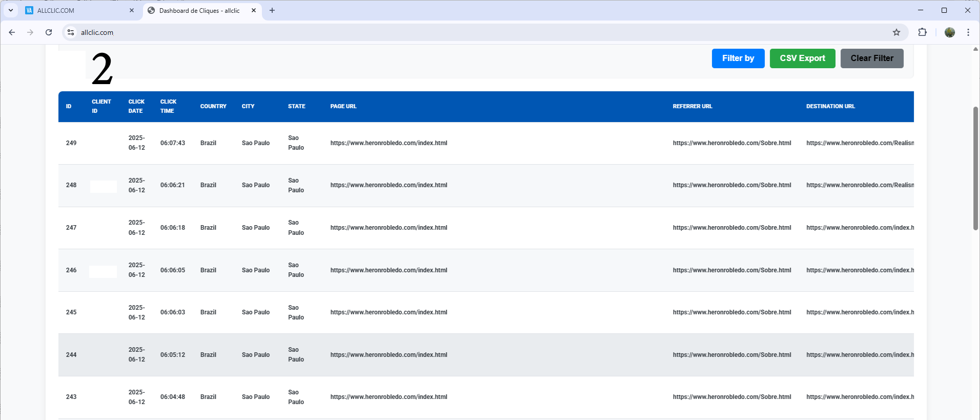The width and height of the screenshot is (980, 420).
Task: Reload the current page
Action: pos(49,32)
